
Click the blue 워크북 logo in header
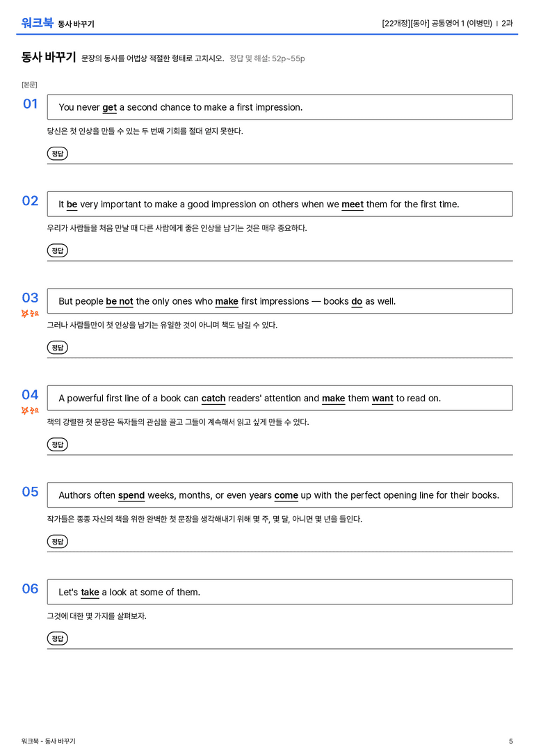(37, 23)
